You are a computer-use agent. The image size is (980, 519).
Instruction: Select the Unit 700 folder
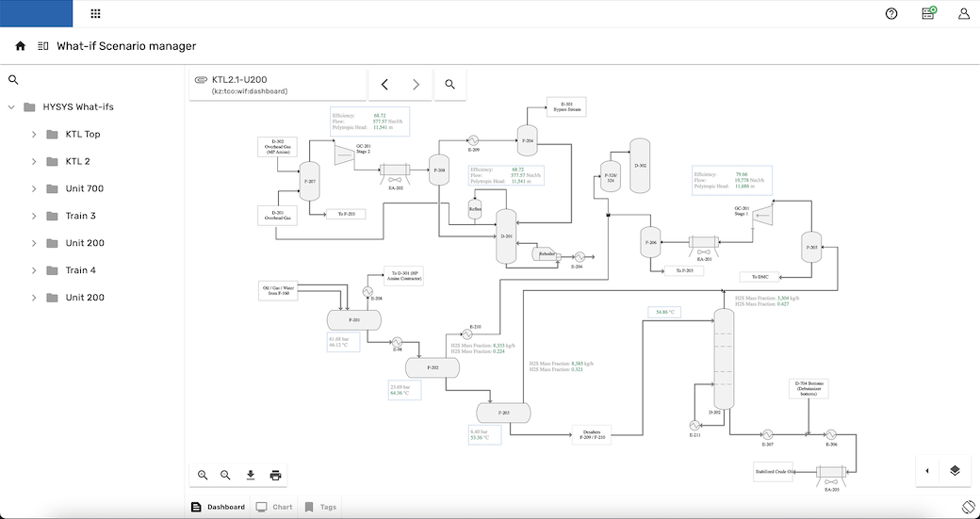(x=84, y=189)
